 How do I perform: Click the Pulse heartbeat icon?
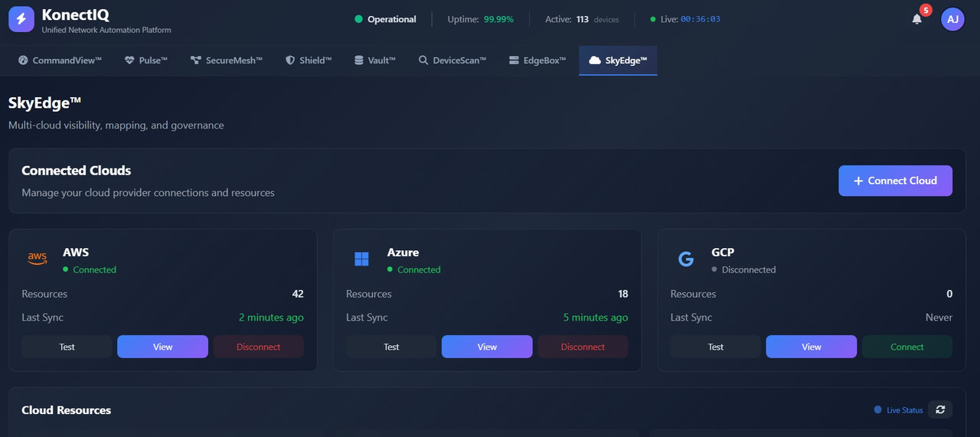[x=129, y=60]
